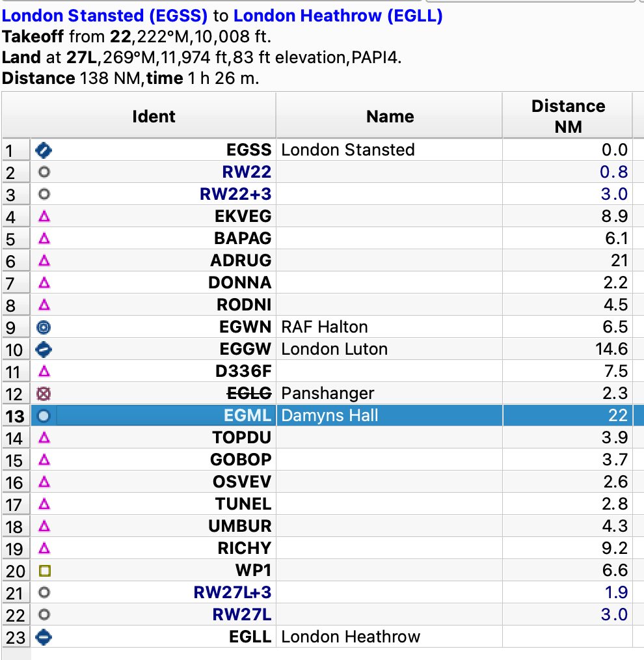Sort by the Name column header
The image size is (644, 660).
coord(390,116)
